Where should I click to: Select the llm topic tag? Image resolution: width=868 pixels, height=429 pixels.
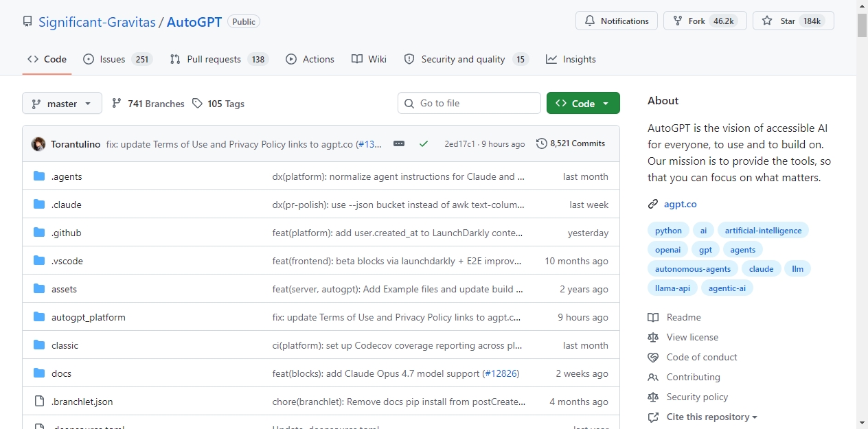pyautogui.click(x=797, y=269)
